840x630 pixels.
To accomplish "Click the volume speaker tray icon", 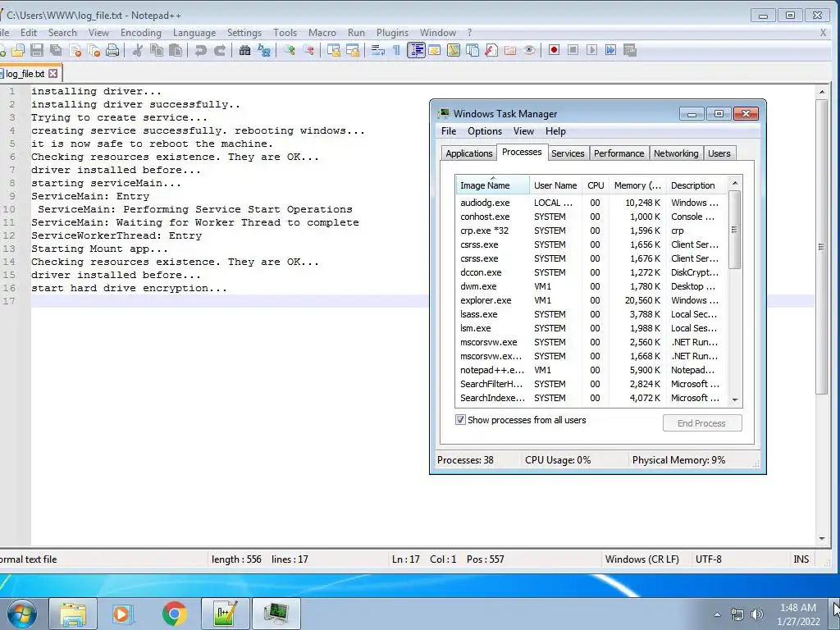I will (x=756, y=614).
